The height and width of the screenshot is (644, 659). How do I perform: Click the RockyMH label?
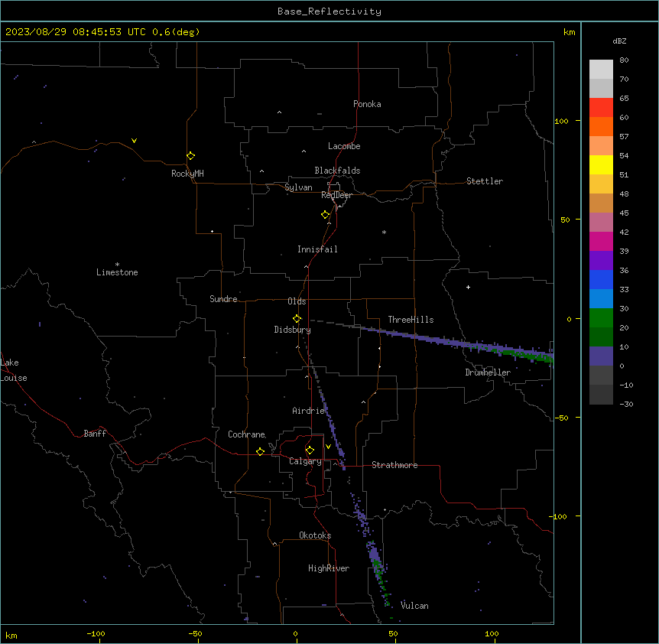[187, 174]
